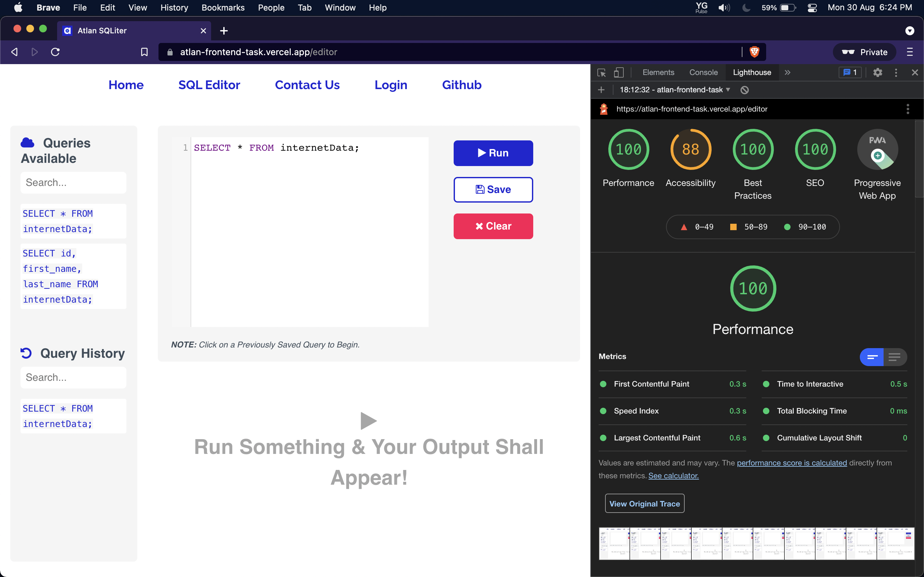This screenshot has width=924, height=577.
Task: Activate the inspect element tool in DevTools
Action: click(x=601, y=72)
